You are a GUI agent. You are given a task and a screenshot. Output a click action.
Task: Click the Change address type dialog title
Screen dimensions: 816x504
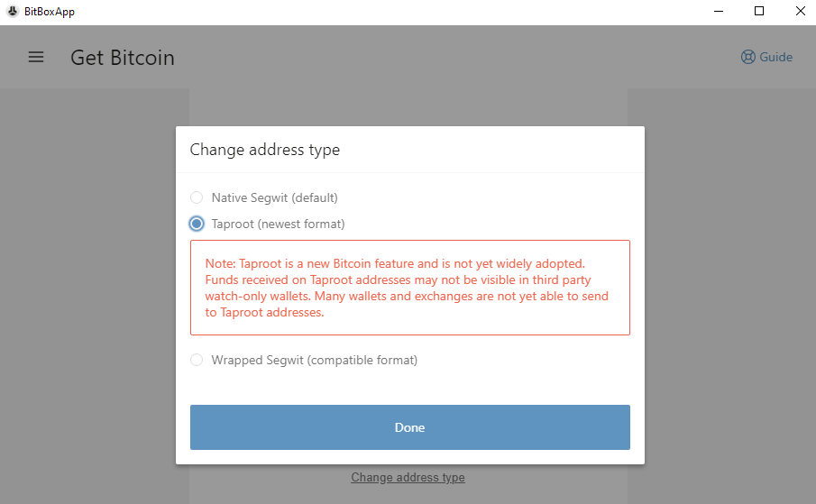[264, 150]
